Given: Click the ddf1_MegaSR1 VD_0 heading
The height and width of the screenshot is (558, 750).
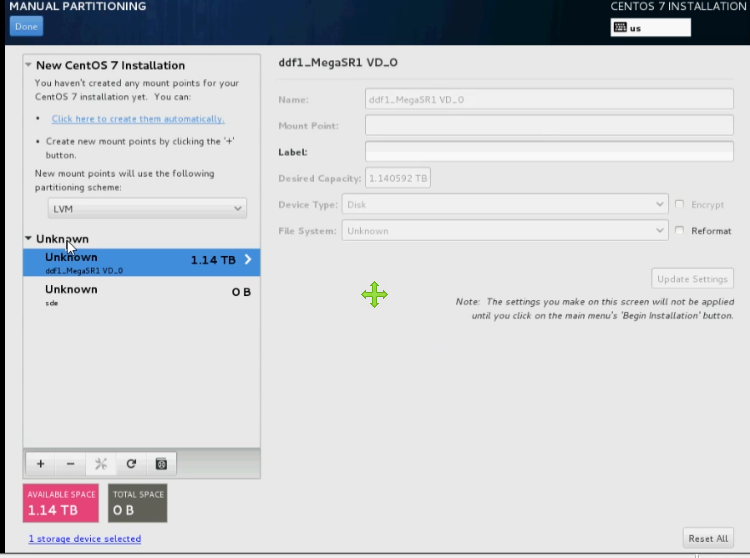Looking at the screenshot, I should (x=338, y=63).
